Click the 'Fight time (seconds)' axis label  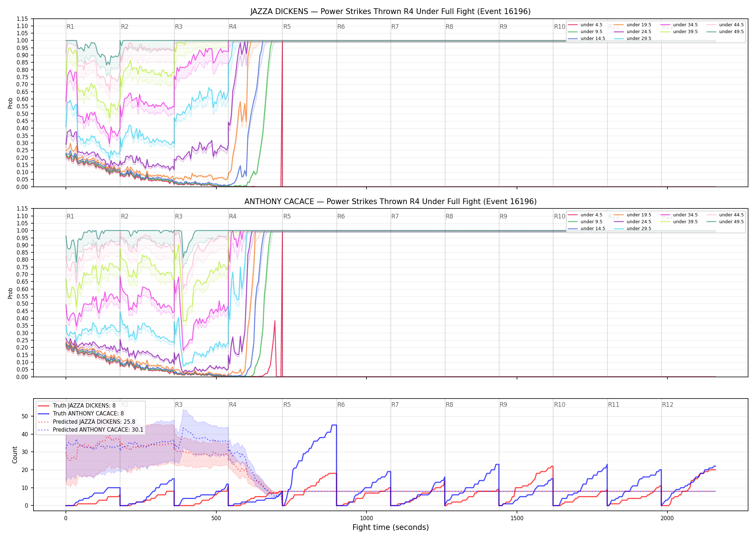click(x=391, y=527)
